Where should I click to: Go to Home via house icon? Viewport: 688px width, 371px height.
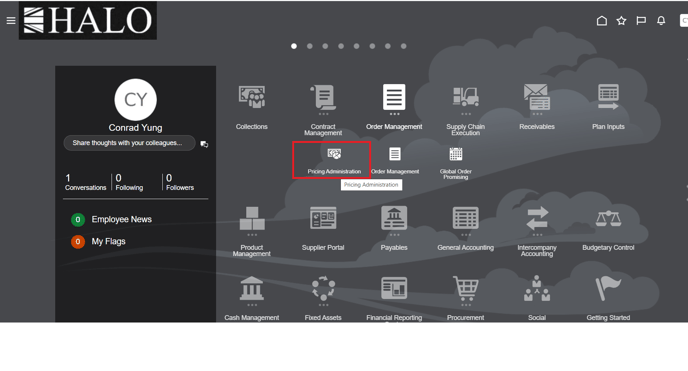coord(602,21)
